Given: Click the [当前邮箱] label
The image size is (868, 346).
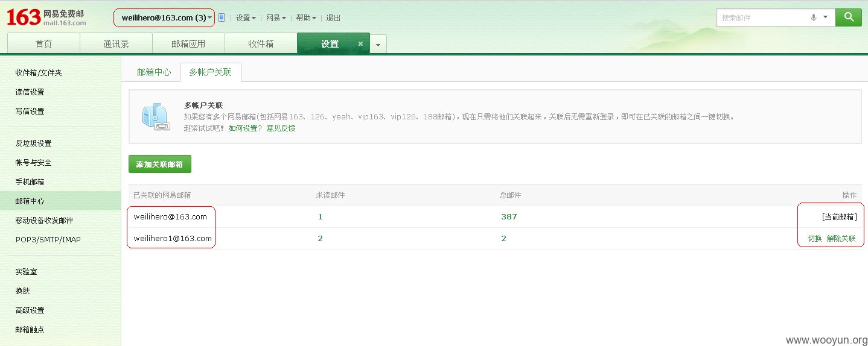Looking at the screenshot, I should click(839, 216).
